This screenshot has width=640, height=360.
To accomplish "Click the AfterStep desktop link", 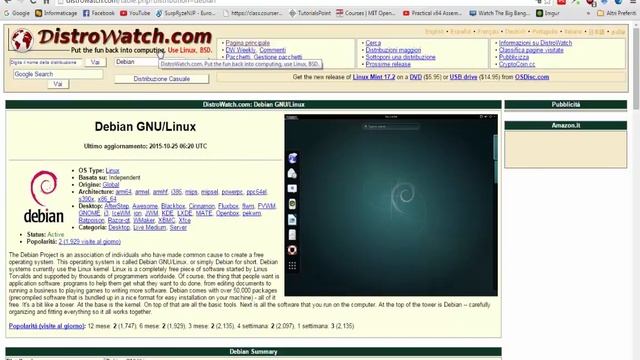I will (116, 206).
